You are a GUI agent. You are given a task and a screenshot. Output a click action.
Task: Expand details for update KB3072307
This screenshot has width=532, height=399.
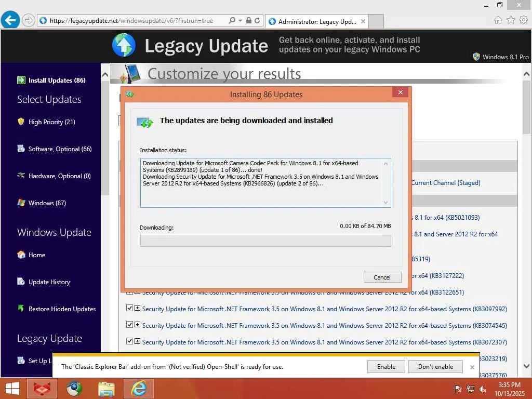[137, 341]
